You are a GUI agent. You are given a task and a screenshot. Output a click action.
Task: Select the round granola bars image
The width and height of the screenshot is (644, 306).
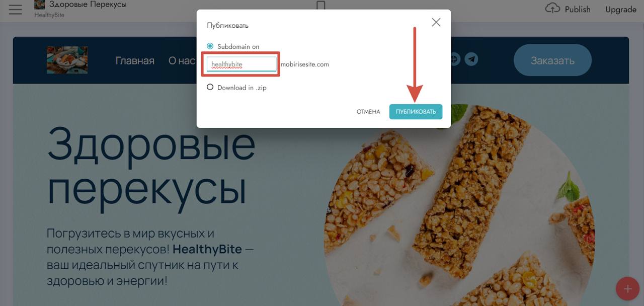click(459, 205)
